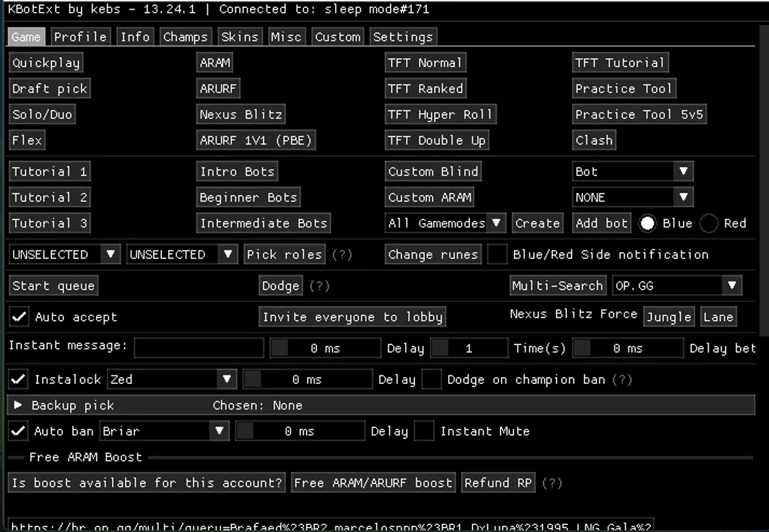Click the help marker beside Pick roles
Screen dimensions: 769x532
tap(342, 254)
